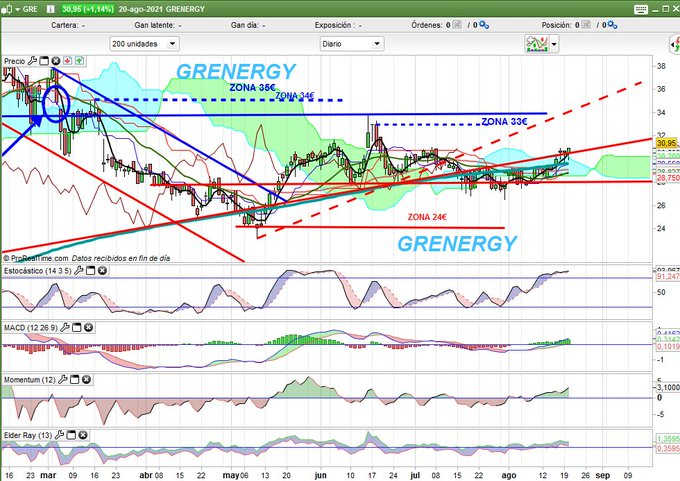Open the Diario timeframe dropdown
This screenshot has height=481, width=680.
pos(352,44)
